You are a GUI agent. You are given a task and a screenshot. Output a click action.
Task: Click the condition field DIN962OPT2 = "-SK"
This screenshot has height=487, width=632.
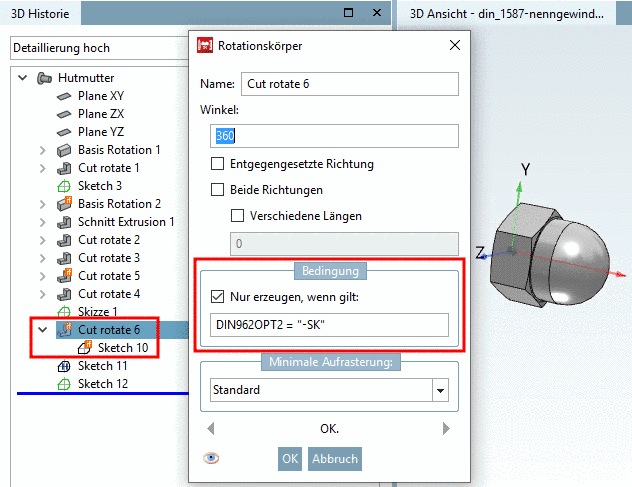coord(329,325)
